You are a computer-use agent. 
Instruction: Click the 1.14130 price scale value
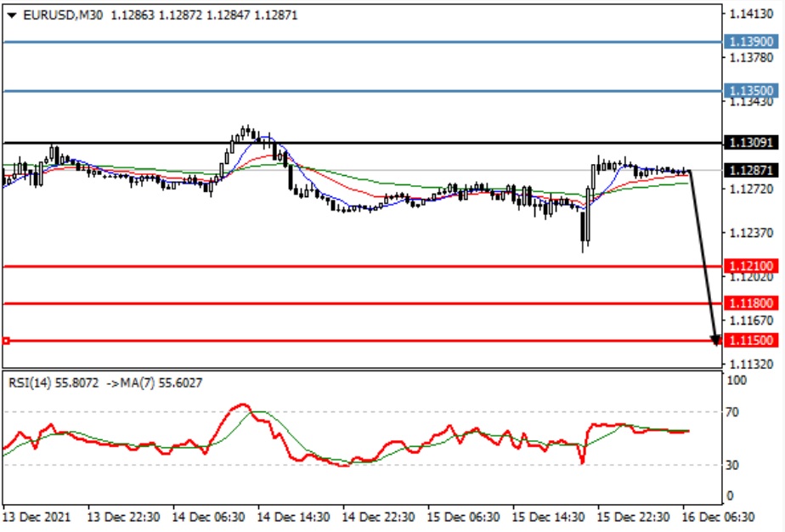(751, 14)
